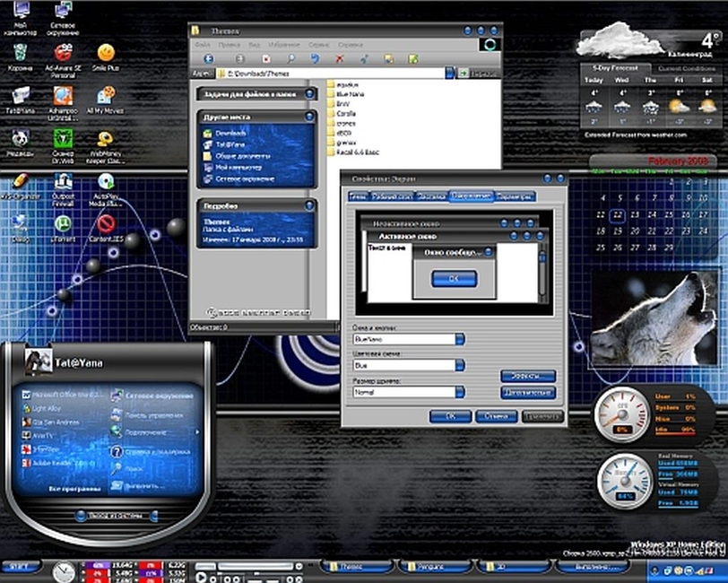Screen dimensions: 728x583
Task: Select the Blue Nano folder in list
Action: tap(345, 94)
